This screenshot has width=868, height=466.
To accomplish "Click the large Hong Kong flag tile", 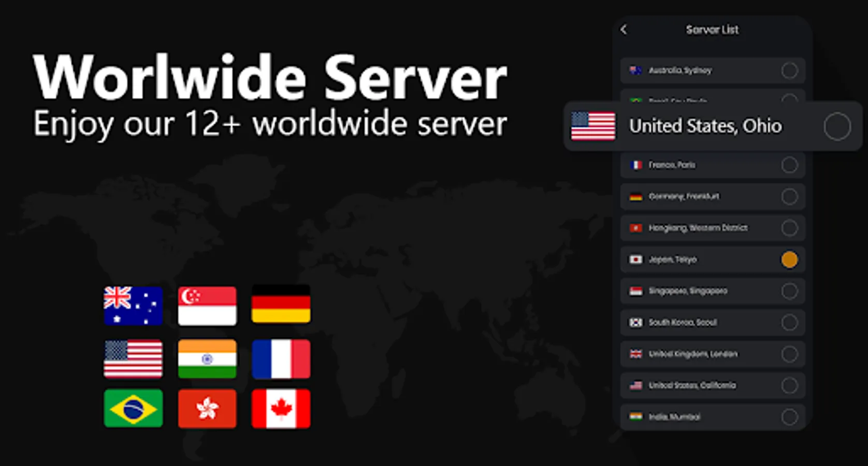I will [x=207, y=409].
